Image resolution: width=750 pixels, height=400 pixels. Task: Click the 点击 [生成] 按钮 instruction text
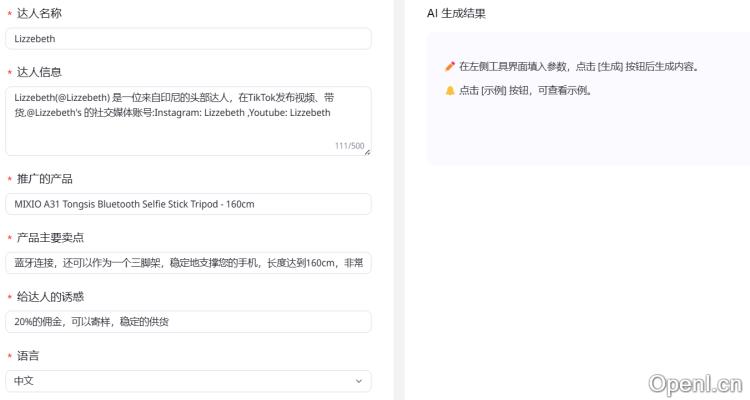[x=592, y=67]
